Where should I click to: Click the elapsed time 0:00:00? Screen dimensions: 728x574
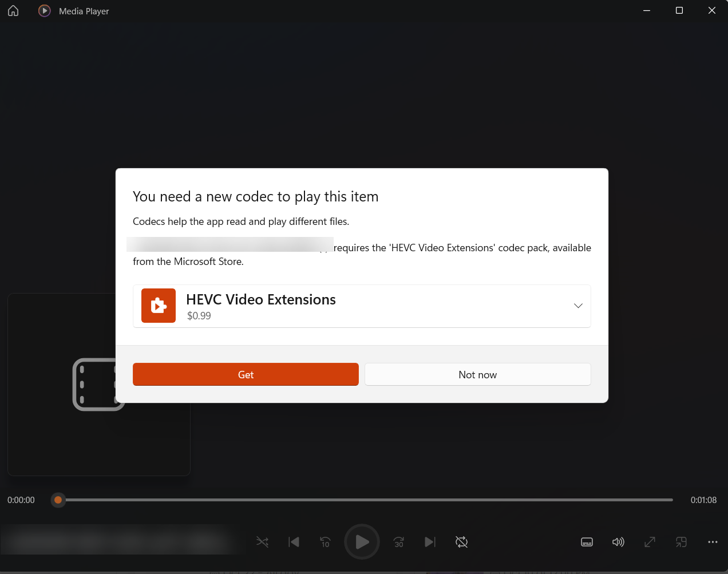21,500
